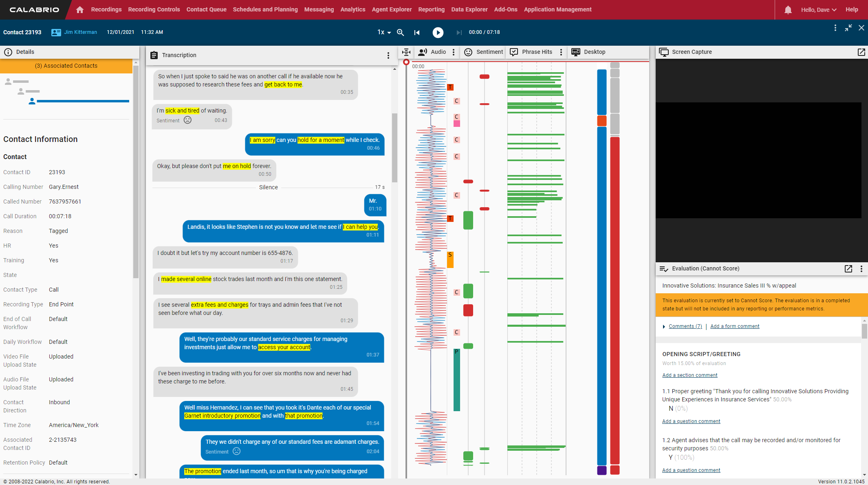This screenshot has height=485, width=868.
Task: Expand the Comments (7) section
Action: point(685,326)
